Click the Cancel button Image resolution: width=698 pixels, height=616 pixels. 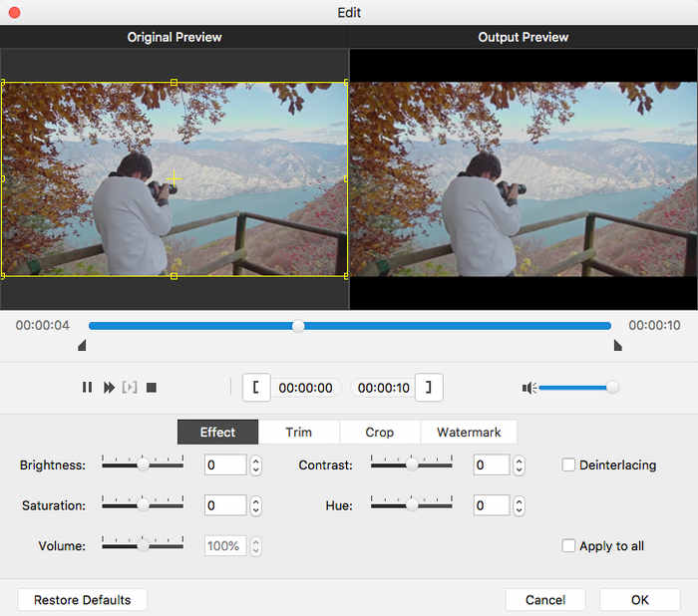545,600
